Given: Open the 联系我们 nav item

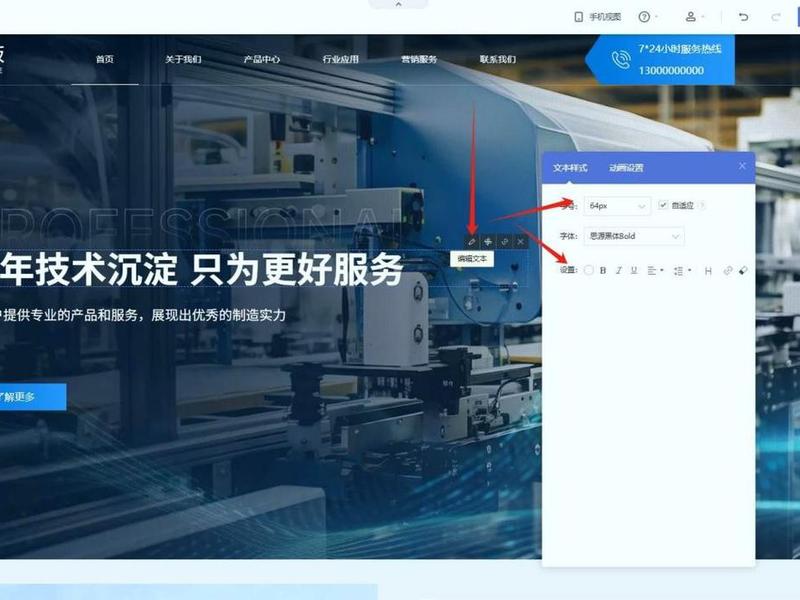Looking at the screenshot, I should [x=497, y=59].
